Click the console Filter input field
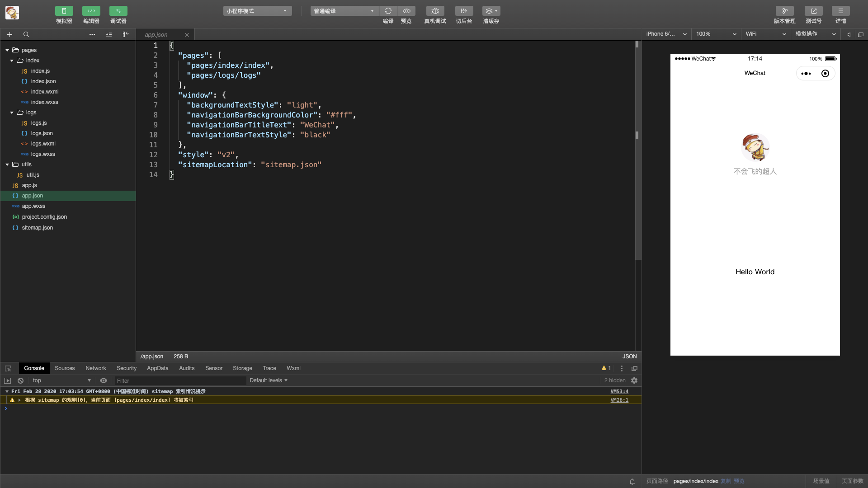This screenshot has height=488, width=868. point(180,380)
